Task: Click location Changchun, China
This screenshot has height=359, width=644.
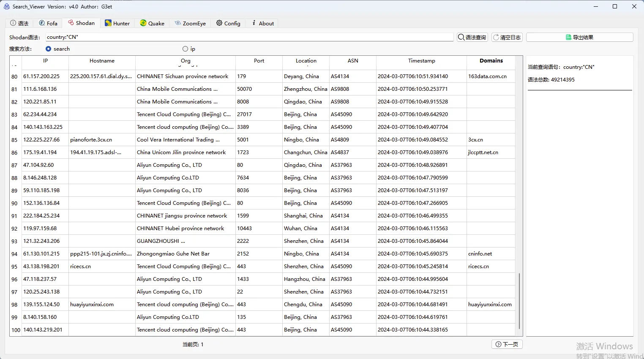Action: click(306, 152)
